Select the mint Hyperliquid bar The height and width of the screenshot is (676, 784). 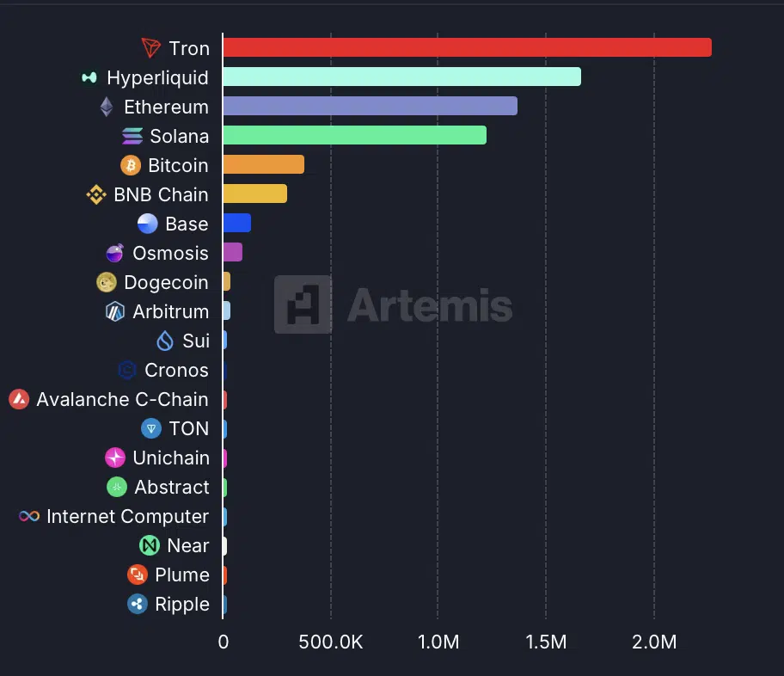tap(401, 77)
